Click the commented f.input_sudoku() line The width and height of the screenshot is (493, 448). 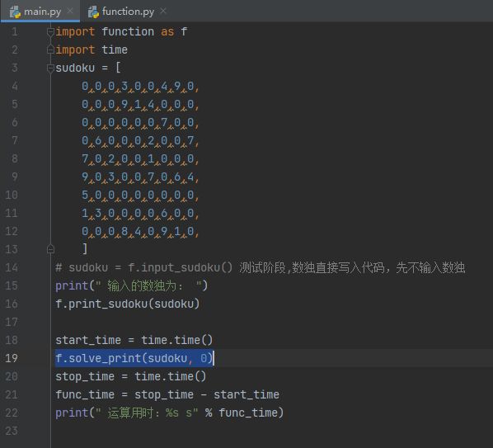pyautogui.click(x=260, y=267)
